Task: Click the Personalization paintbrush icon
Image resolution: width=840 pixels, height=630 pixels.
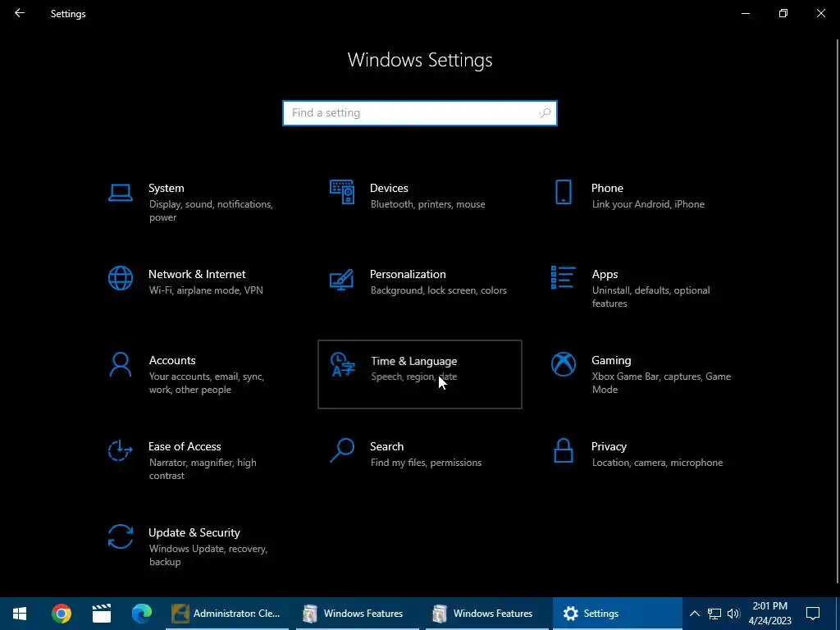Action: click(342, 279)
